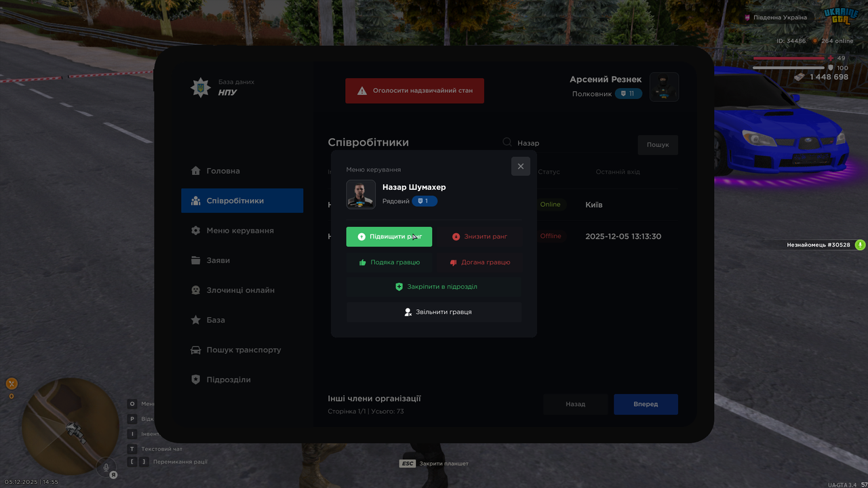The width and height of the screenshot is (868, 488).
Task: Click the rank badge of Назар Шумахер
Action: coord(425,201)
